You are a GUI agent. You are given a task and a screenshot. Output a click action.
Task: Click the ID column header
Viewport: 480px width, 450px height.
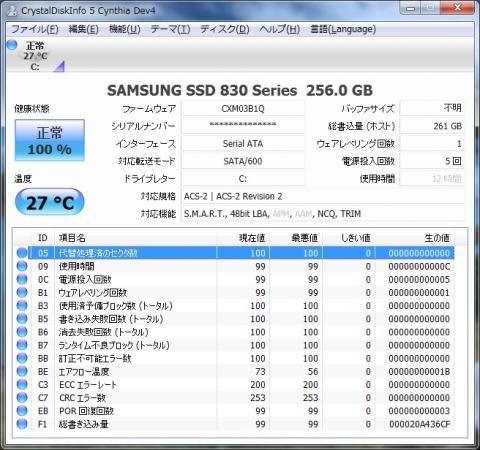click(42, 238)
